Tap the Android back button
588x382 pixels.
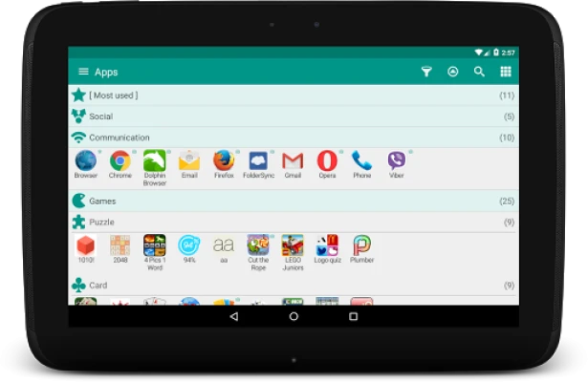click(x=234, y=316)
